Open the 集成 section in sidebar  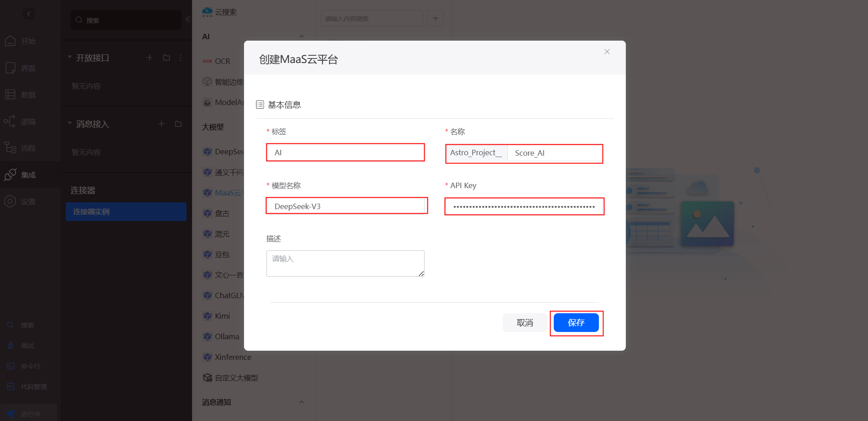tap(21, 175)
